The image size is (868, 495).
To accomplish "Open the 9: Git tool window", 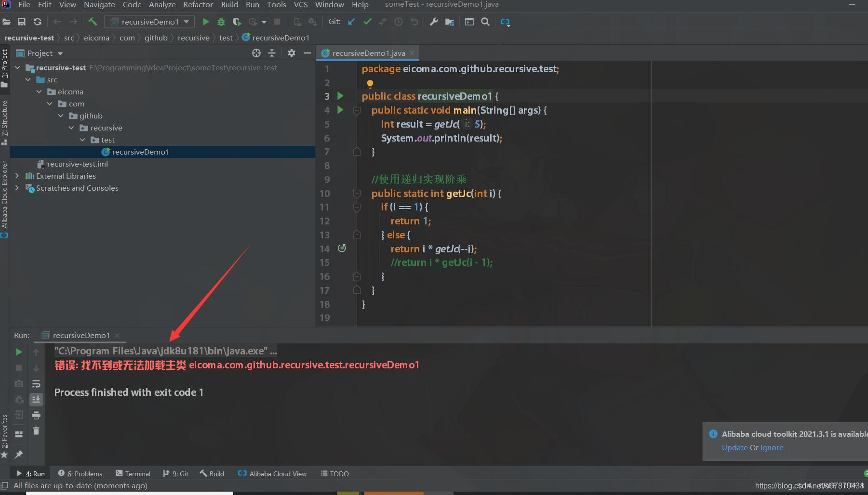I will [x=175, y=474].
